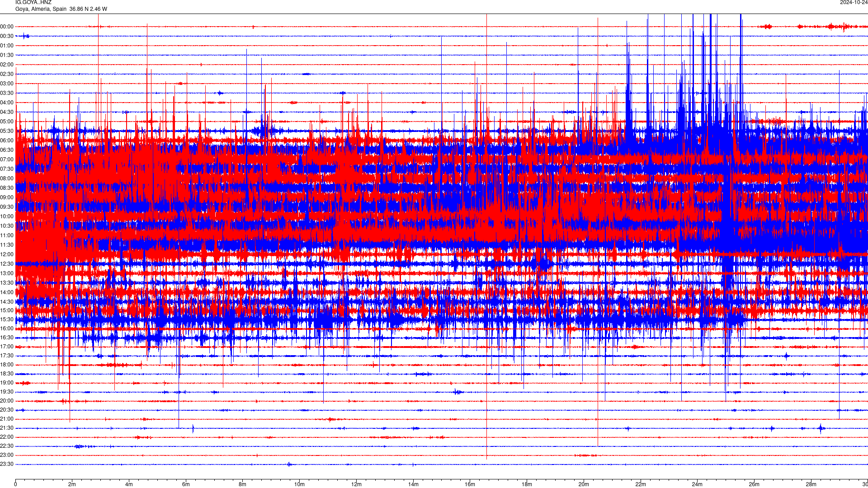This screenshot has width=868, height=488.
Task: Select the 07:00 trace time label
Action: pos(7,160)
